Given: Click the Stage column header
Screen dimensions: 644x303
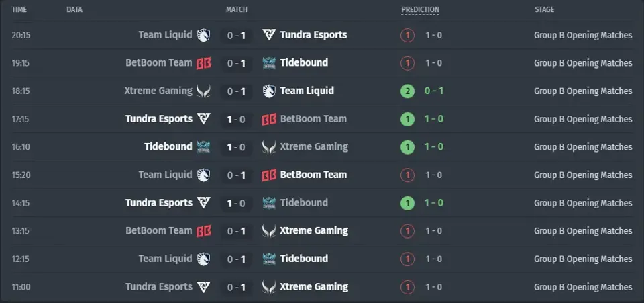Looking at the screenshot, I should point(544,9).
